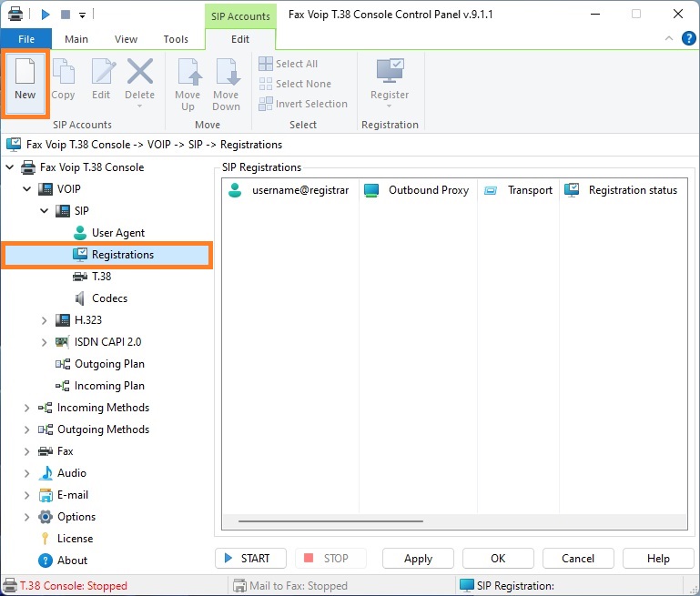
Task: Click the printer app icon in title bar
Action: coord(15,14)
